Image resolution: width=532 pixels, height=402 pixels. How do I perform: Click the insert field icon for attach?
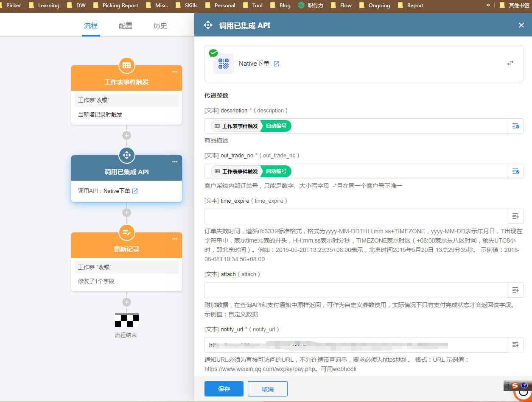[515, 290]
